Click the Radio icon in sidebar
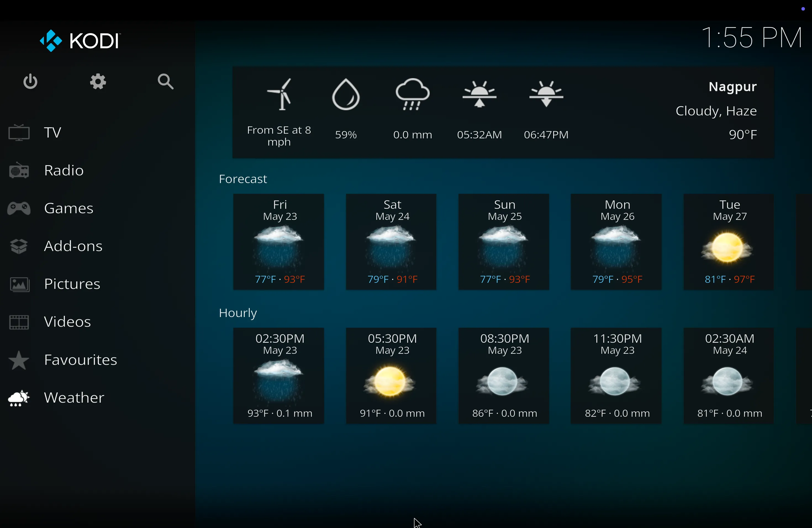Viewport: 812px width, 528px height. (x=19, y=170)
